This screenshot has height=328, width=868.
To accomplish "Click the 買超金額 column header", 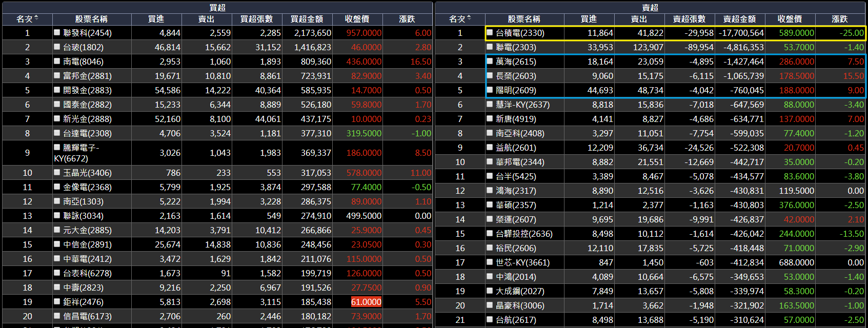I will click(x=307, y=19).
